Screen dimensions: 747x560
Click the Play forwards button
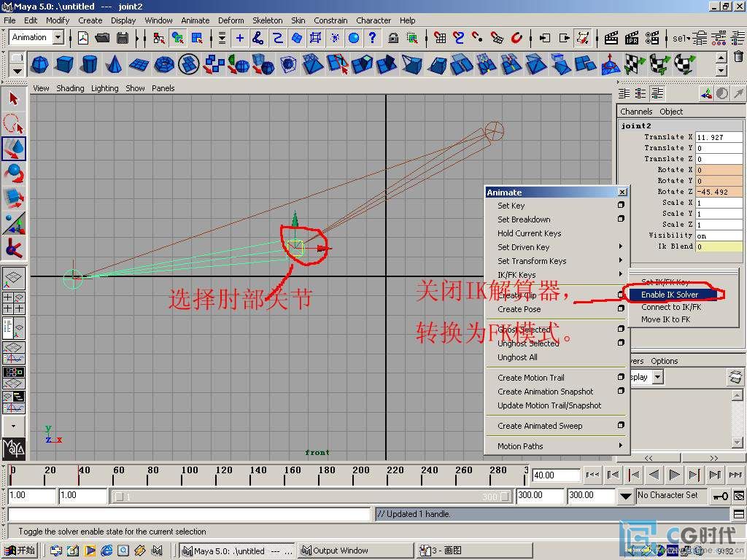point(674,475)
